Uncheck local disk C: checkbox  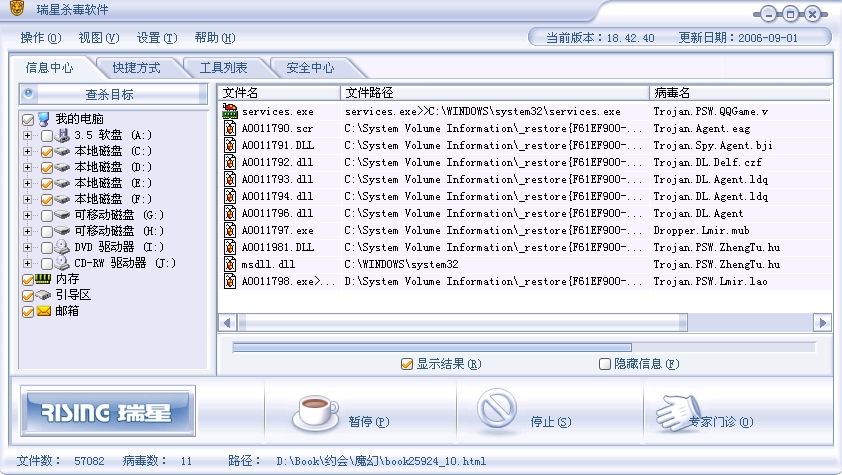(x=47, y=151)
